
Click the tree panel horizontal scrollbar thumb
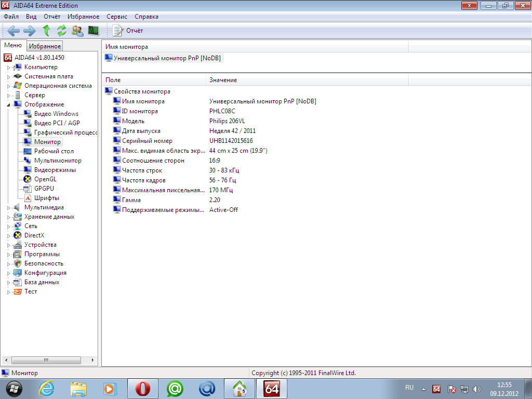[46, 361]
